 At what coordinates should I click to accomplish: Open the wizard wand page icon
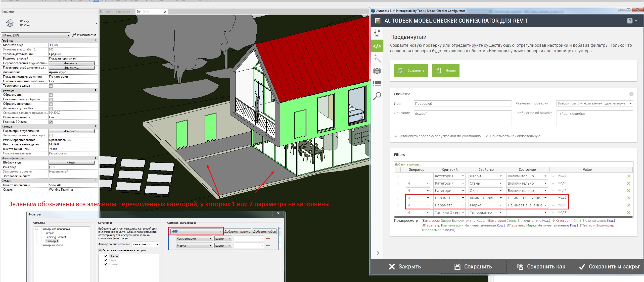[377, 58]
